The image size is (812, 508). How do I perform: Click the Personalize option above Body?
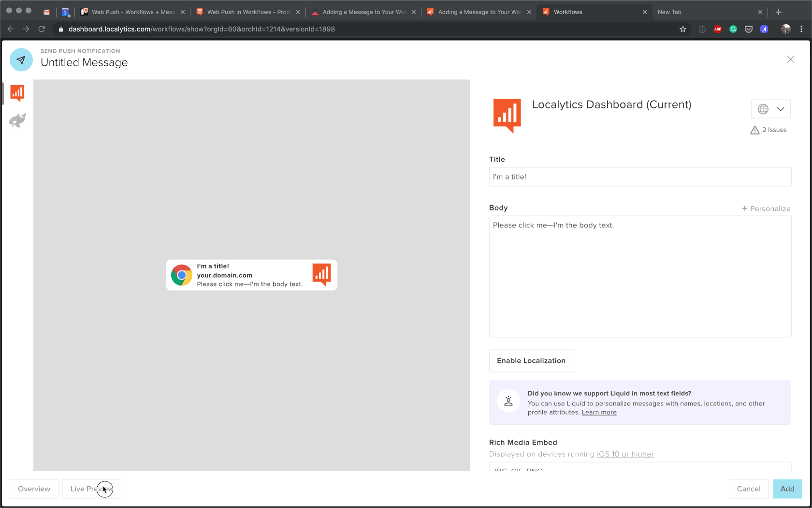point(766,209)
